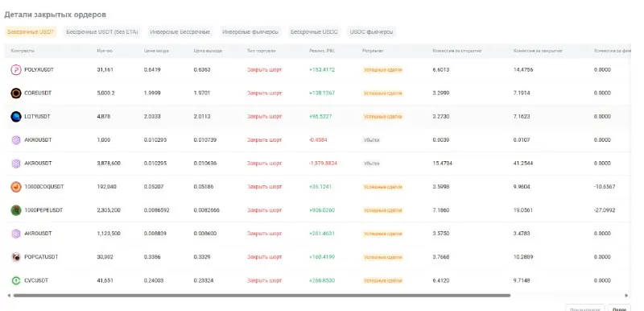Open the USDC фьючерсы tab
Screen dimensions: 644x311
pos(371,32)
